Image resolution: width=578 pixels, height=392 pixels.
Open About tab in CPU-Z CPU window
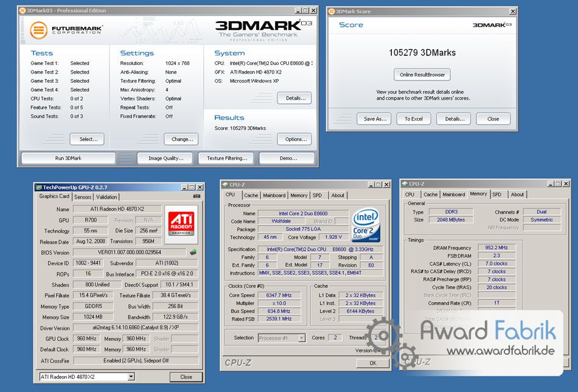pyautogui.click(x=338, y=196)
